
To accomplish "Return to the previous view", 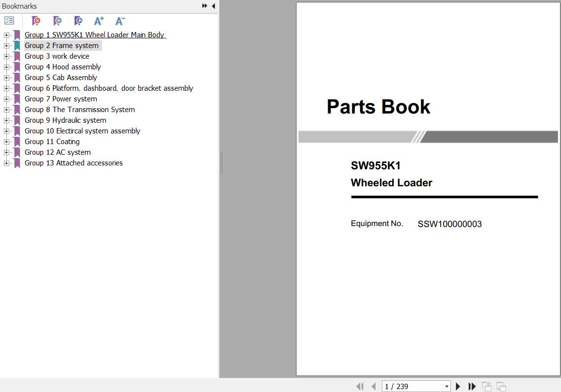I will click(x=486, y=386).
